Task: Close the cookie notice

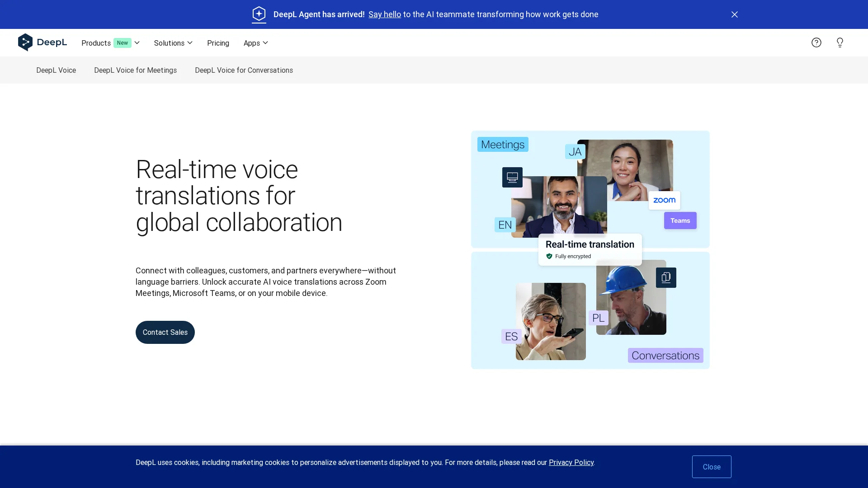Action: [x=711, y=467]
